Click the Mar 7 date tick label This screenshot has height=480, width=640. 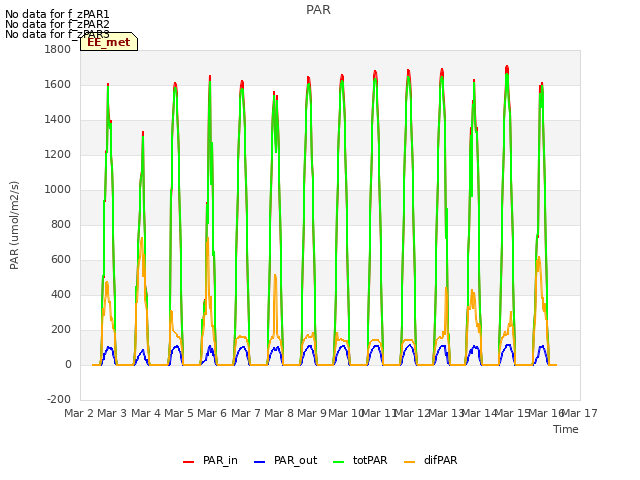245,413
